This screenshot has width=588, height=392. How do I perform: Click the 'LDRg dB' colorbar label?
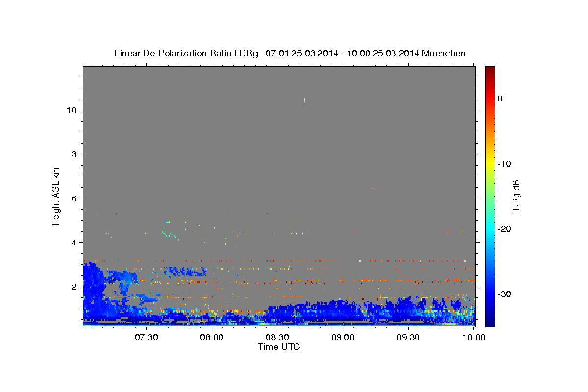click(x=515, y=197)
